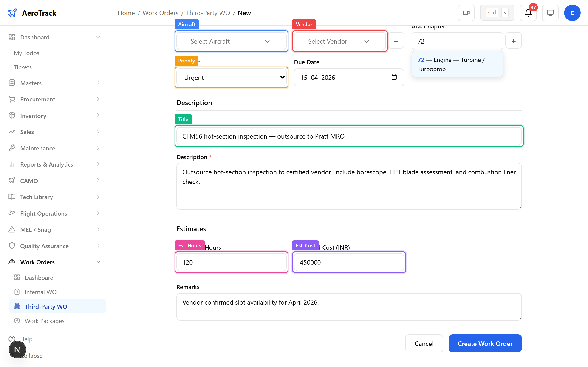
Task: Open the calendar picker in Due Date
Action: (x=394, y=77)
